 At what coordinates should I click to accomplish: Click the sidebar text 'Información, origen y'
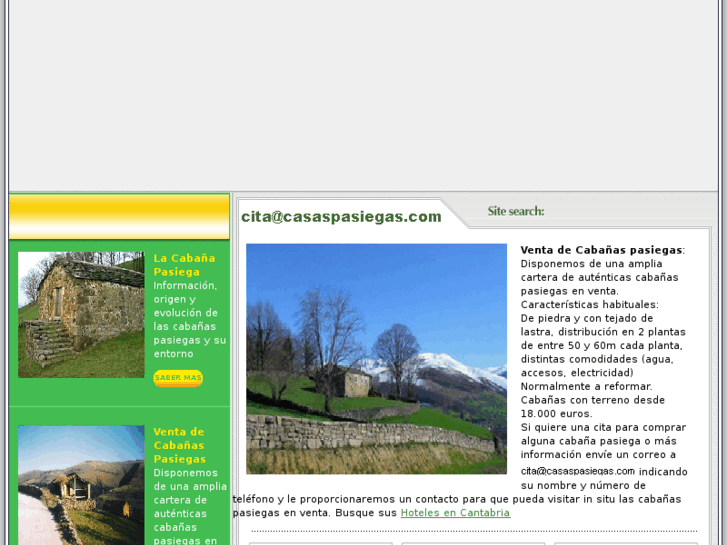[x=185, y=292]
